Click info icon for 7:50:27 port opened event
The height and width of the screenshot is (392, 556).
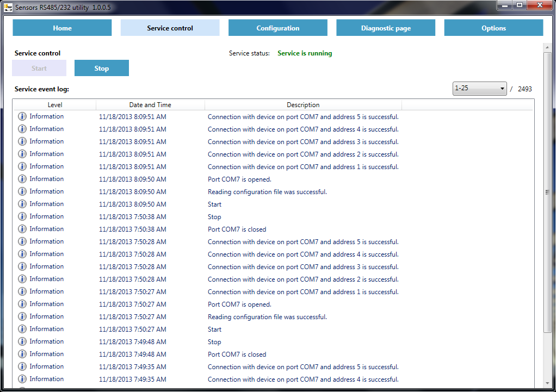click(22, 304)
